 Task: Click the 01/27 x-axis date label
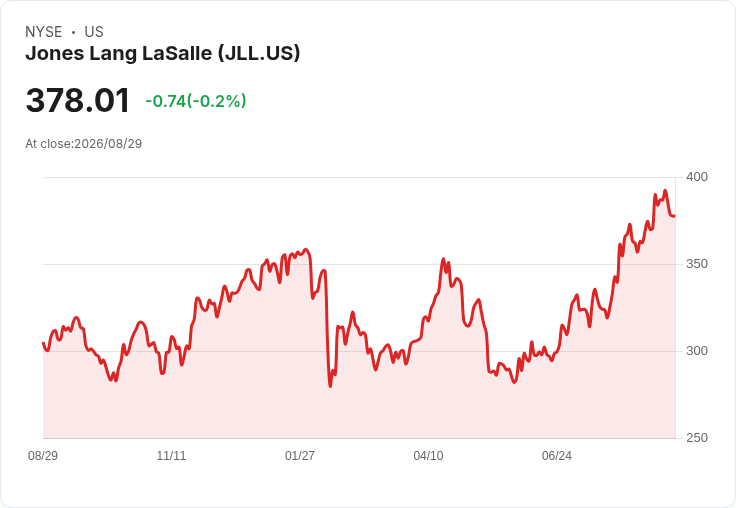click(299, 455)
